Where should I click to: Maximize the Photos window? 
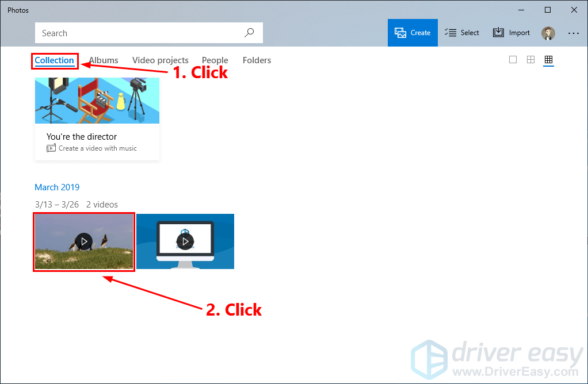pyautogui.click(x=548, y=10)
